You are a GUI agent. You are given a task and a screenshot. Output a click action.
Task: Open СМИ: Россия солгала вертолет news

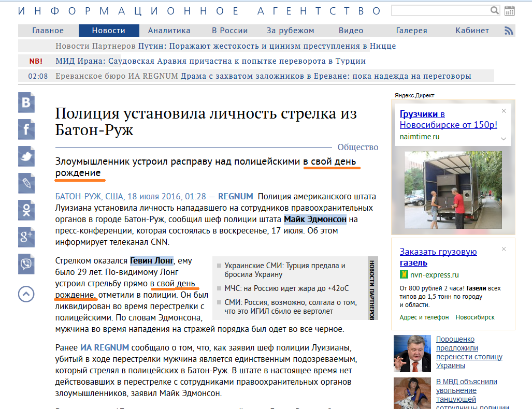pyautogui.click(x=291, y=306)
